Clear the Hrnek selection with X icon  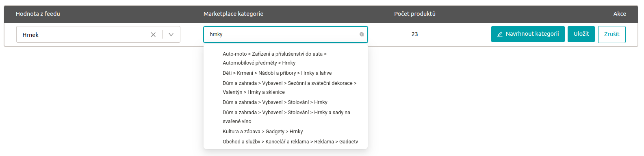coord(153,35)
